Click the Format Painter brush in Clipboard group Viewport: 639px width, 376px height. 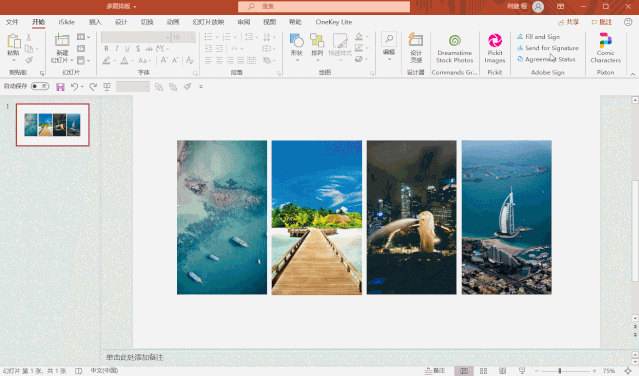(x=29, y=60)
